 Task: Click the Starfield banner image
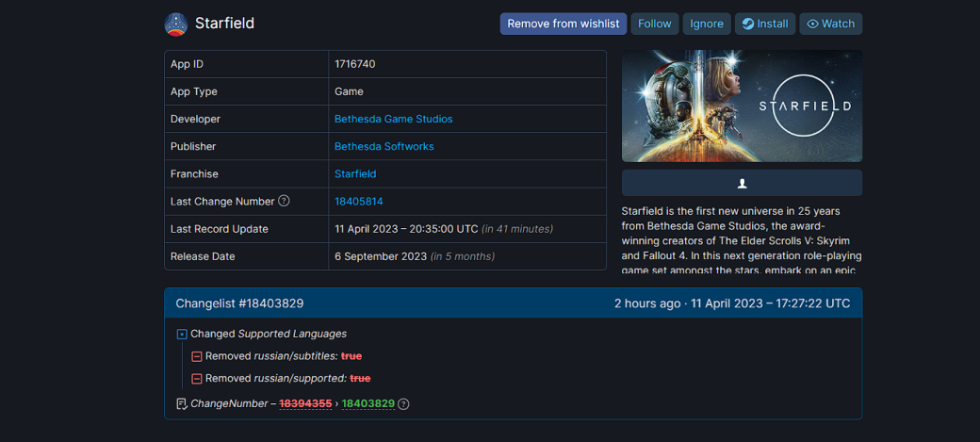tap(742, 106)
